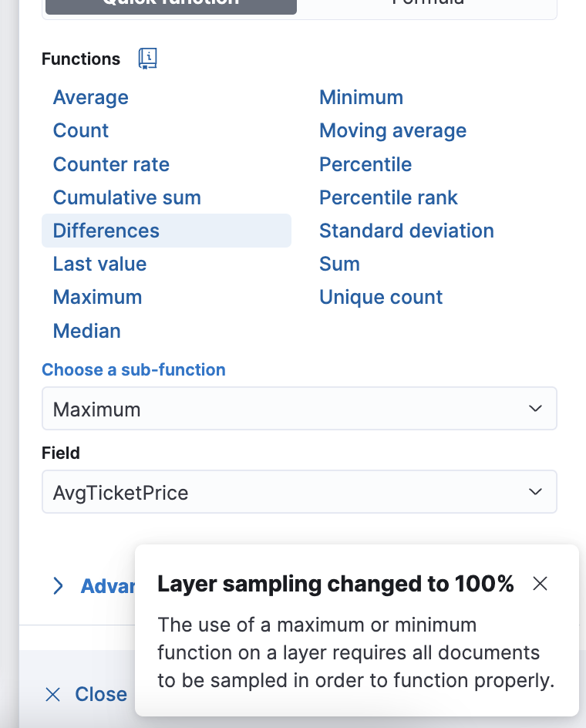The image size is (586, 728).
Task: Select the Count function
Action: coord(81,130)
